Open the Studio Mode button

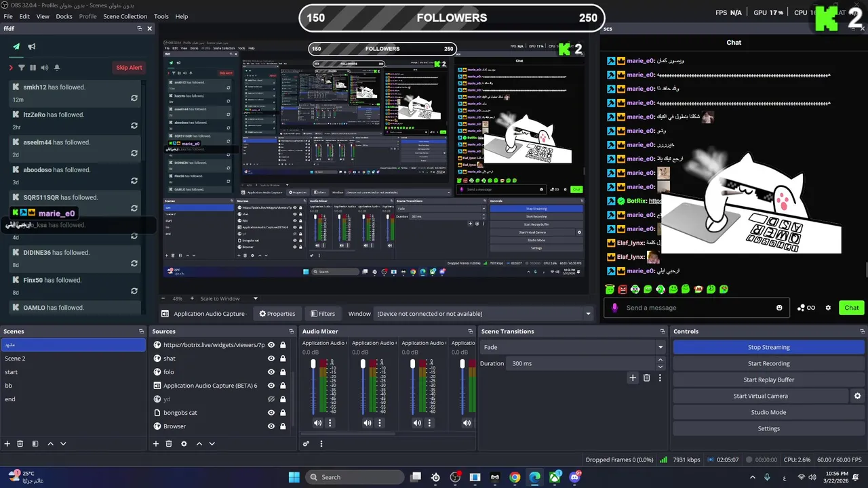click(768, 412)
